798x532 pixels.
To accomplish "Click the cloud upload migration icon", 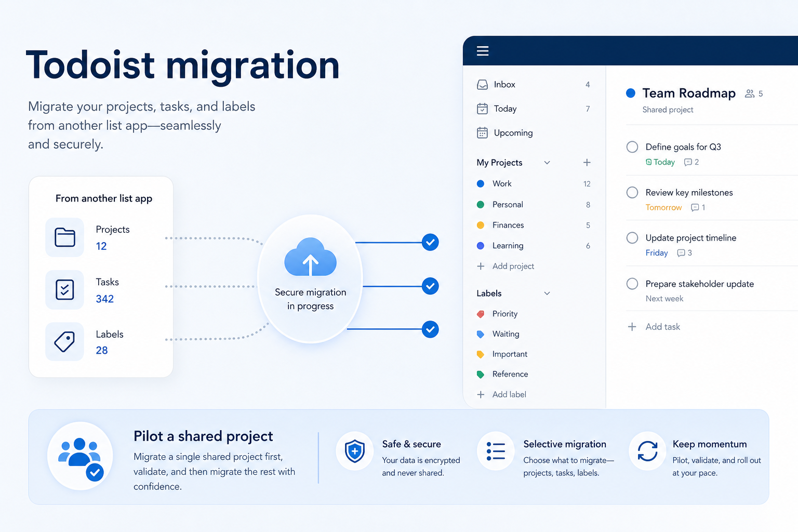I will [x=311, y=258].
